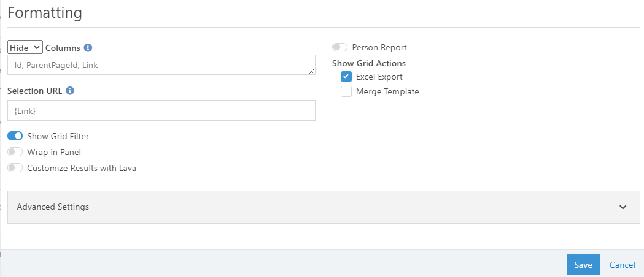Enable Customize Results with Lava toggle
Image resolution: width=644 pixels, height=277 pixels.
point(15,168)
